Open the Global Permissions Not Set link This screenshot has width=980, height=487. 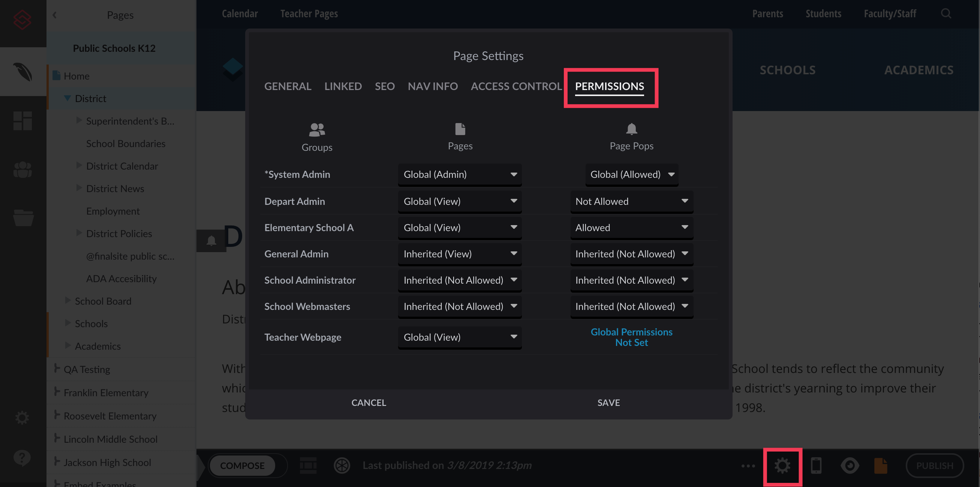tap(631, 337)
